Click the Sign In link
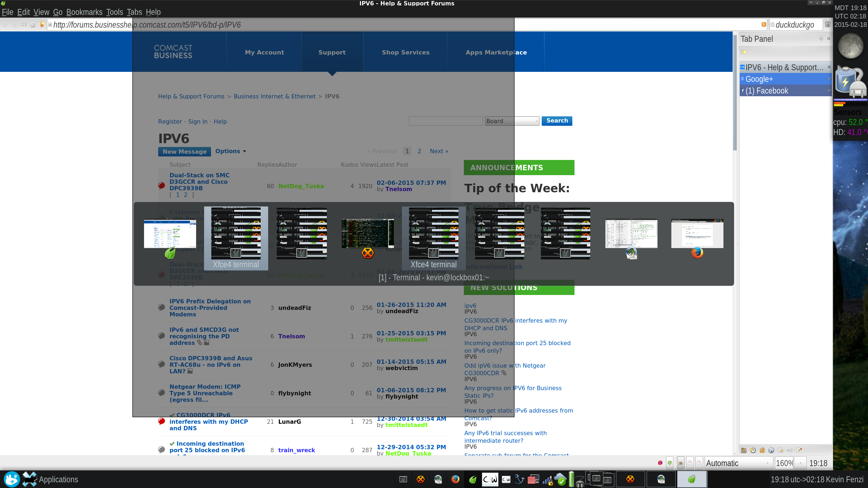 tap(198, 121)
